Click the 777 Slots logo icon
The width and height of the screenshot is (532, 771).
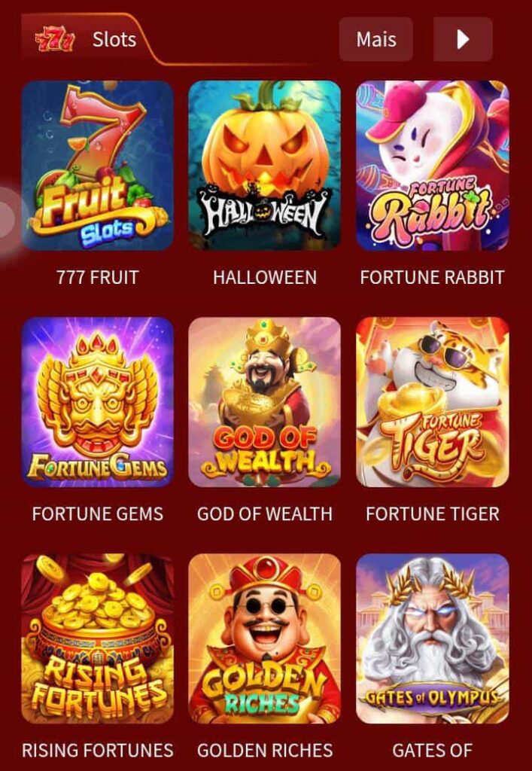(54, 41)
